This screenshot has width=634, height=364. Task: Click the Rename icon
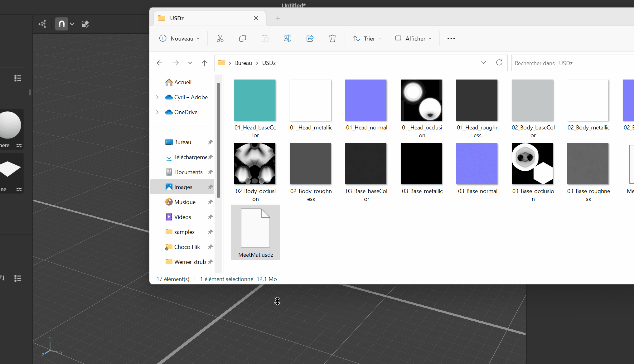pos(287,38)
